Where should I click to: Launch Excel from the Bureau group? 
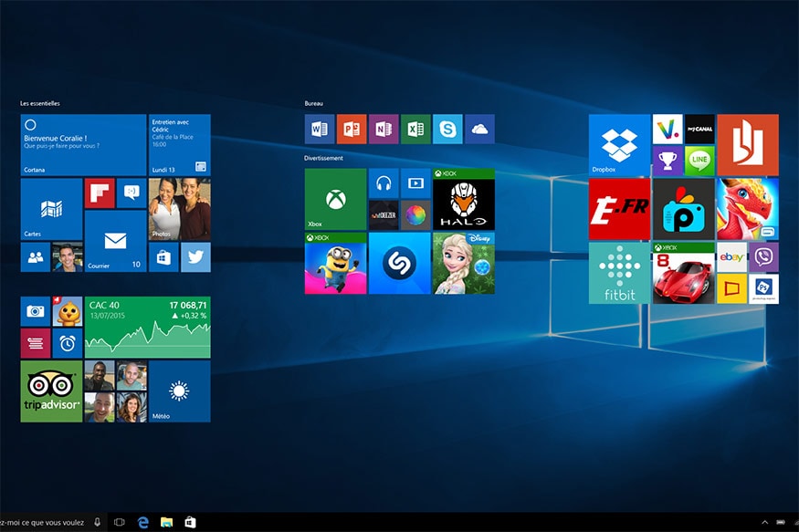[415, 130]
